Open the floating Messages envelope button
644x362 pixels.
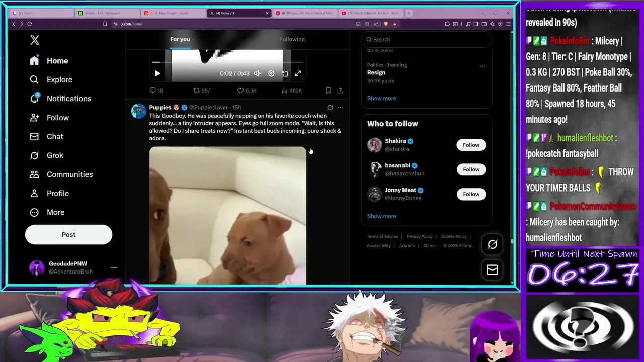[x=492, y=270]
